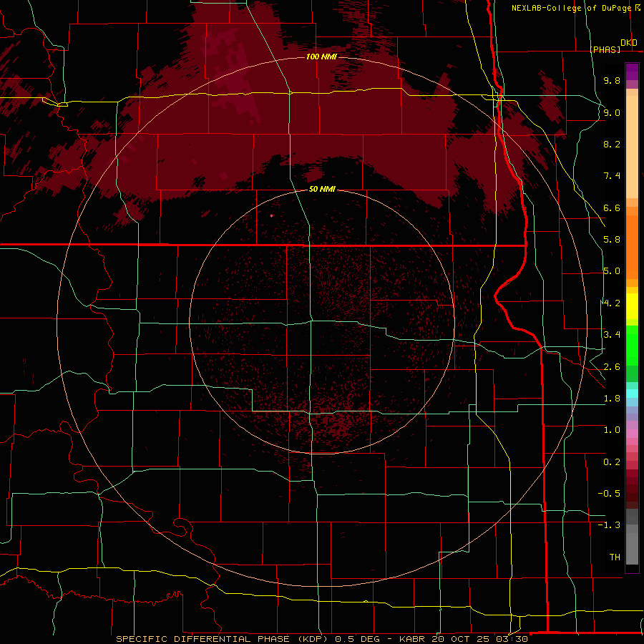The image size is (644, 644).
Task: Click the -0.5 value on the color scale
Action: click(x=609, y=494)
